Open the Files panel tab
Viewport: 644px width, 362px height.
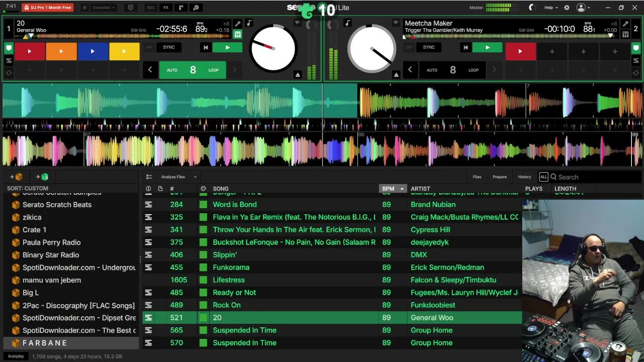coord(477,177)
